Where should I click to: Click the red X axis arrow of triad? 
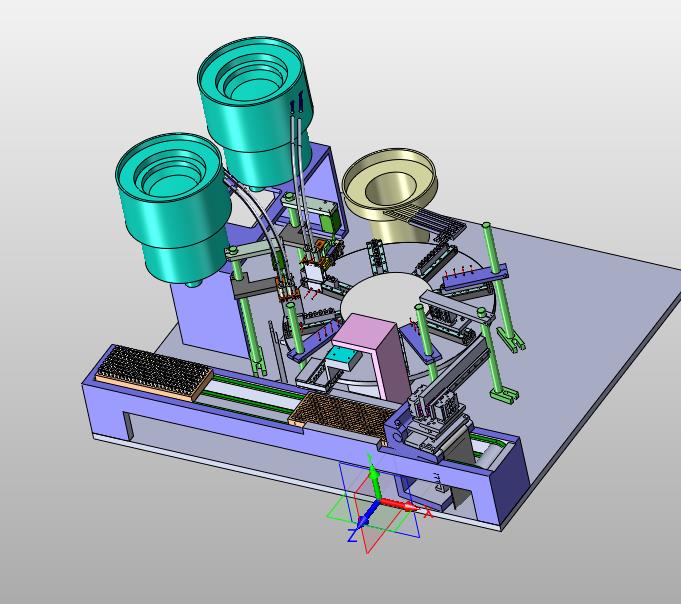click(400, 505)
